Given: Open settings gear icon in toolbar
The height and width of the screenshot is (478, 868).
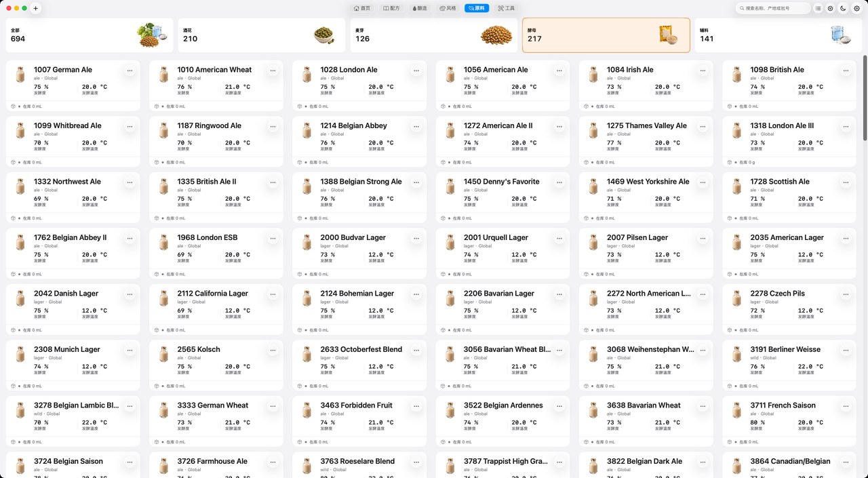Looking at the screenshot, I should coord(856,8).
